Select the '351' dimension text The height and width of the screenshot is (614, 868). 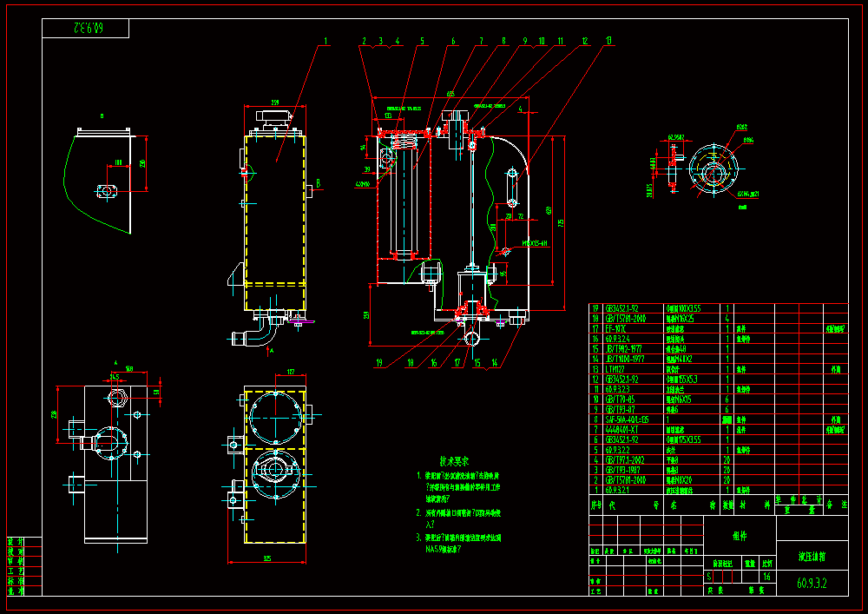pyautogui.click(x=366, y=314)
